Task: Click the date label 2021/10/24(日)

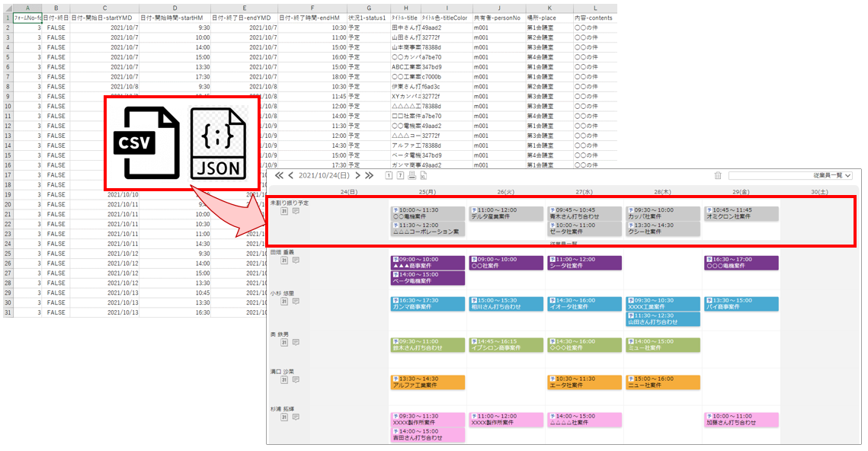Action: pyautogui.click(x=325, y=175)
